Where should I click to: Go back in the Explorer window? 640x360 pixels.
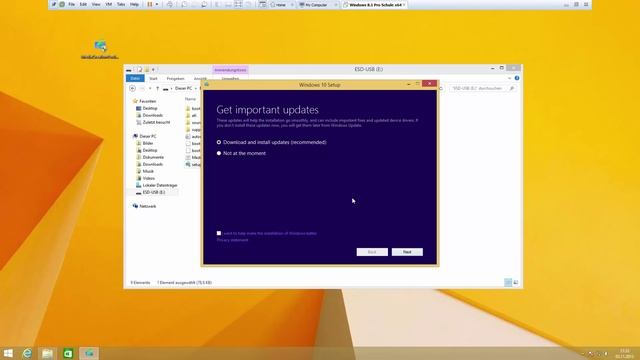132,88
